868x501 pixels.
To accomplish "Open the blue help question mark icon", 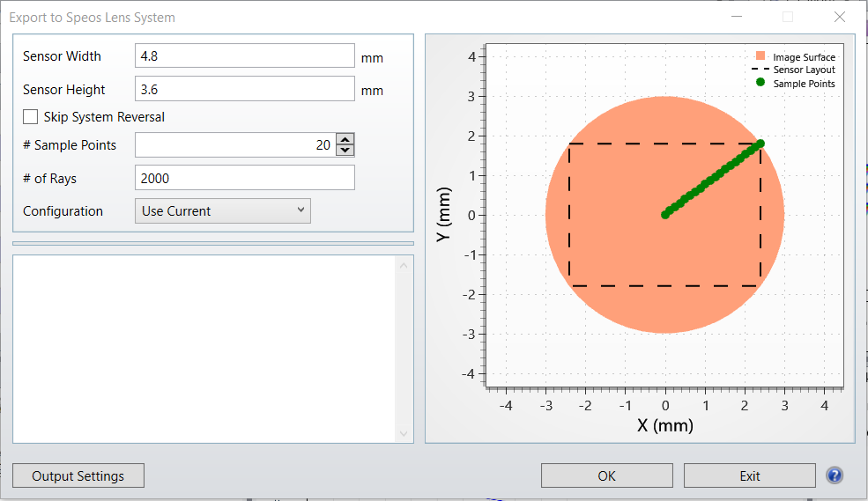I will click(x=835, y=475).
